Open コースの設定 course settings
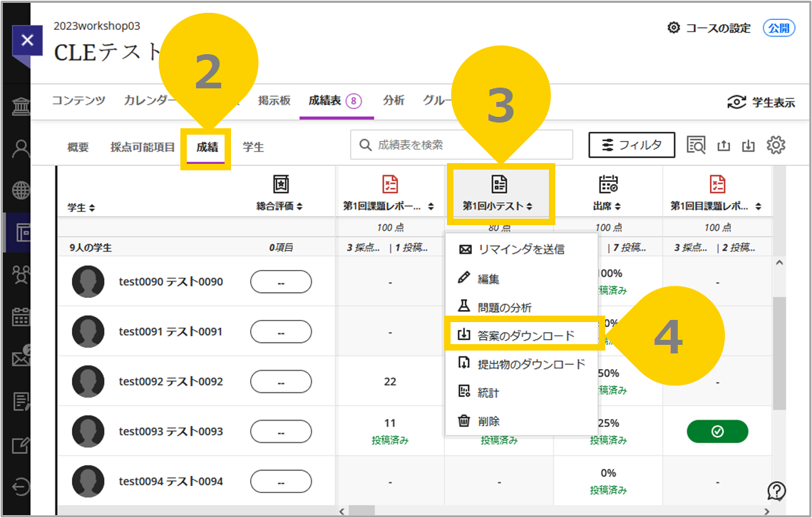Screen dimensions: 812x518 click(709, 28)
